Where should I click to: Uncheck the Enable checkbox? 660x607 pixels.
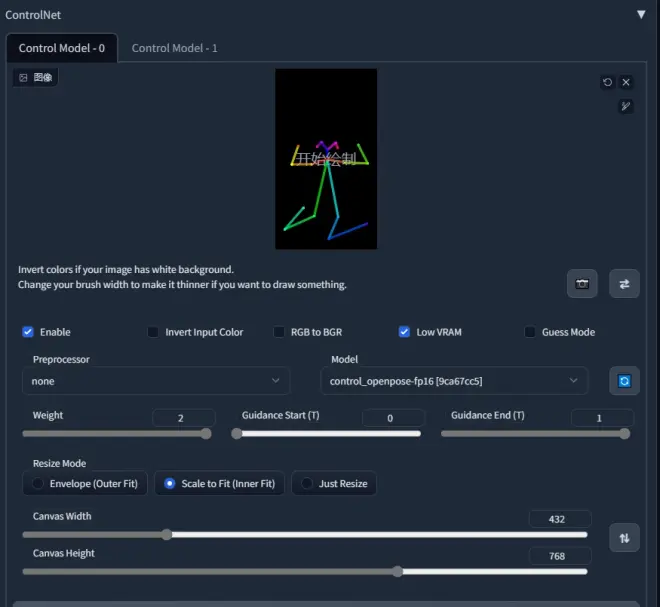click(29, 332)
